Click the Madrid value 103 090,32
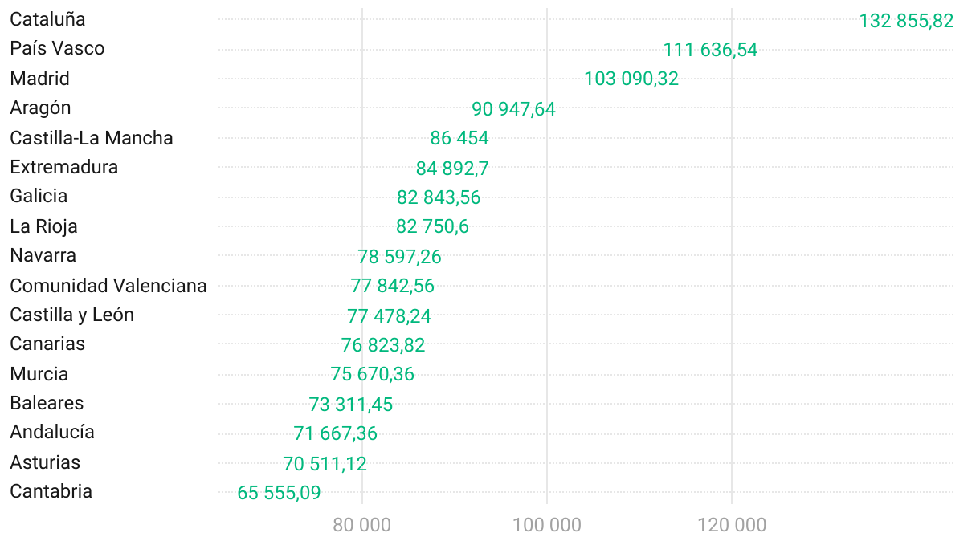The width and height of the screenshot is (980, 541). (631, 79)
